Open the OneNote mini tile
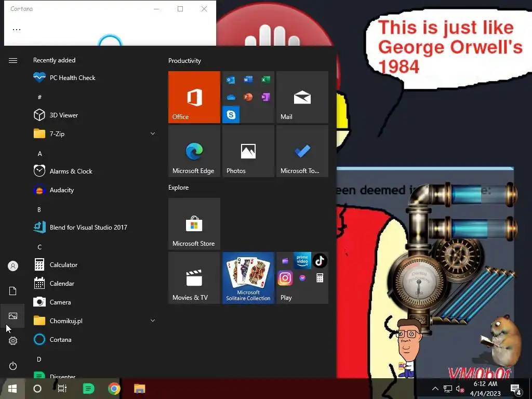 click(x=265, y=97)
